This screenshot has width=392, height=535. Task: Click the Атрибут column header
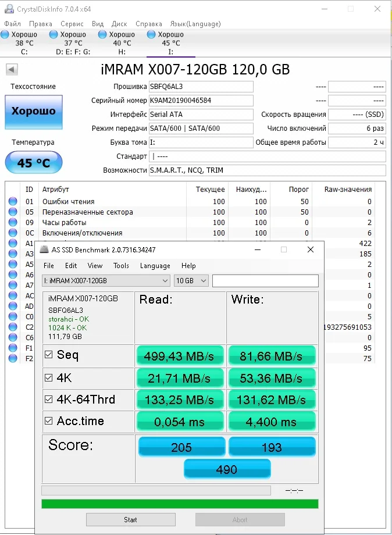coord(56,190)
